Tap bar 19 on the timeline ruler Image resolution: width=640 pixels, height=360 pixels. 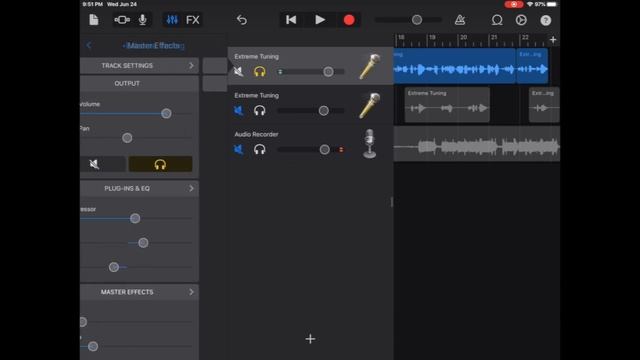[432, 38]
